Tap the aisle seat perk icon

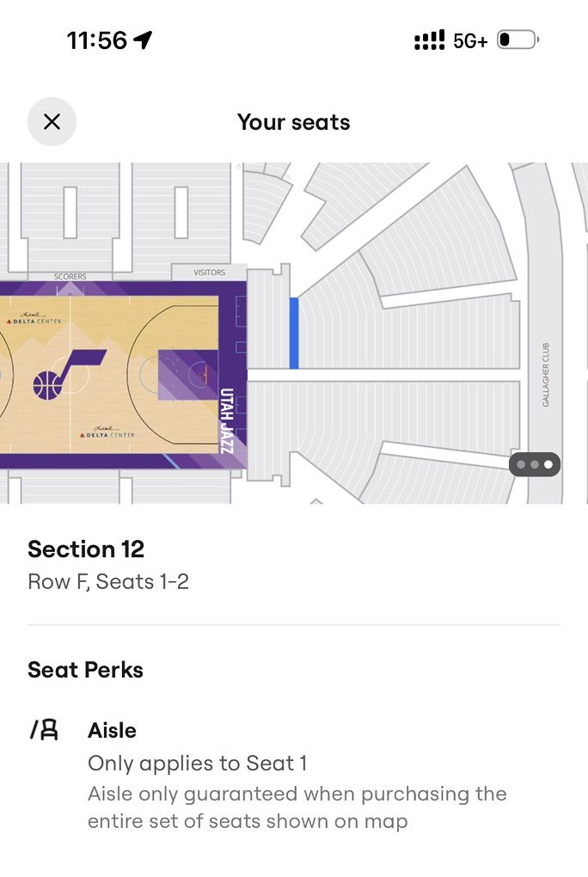[x=45, y=730]
